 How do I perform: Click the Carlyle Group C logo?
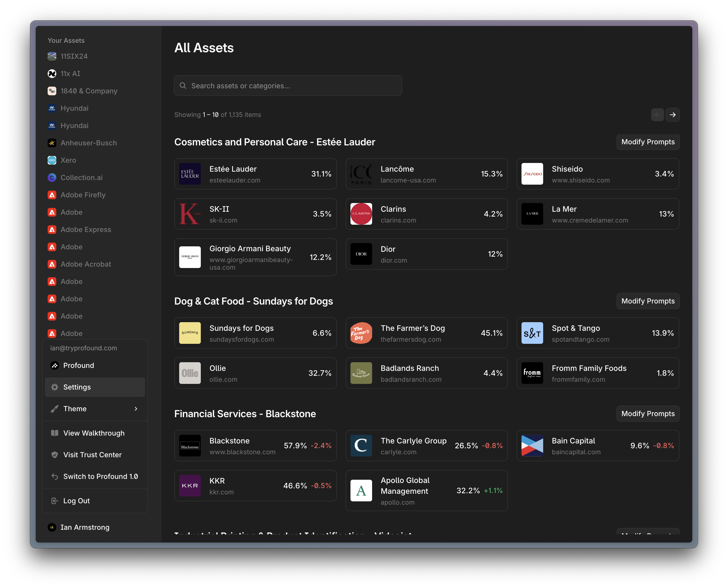361,445
